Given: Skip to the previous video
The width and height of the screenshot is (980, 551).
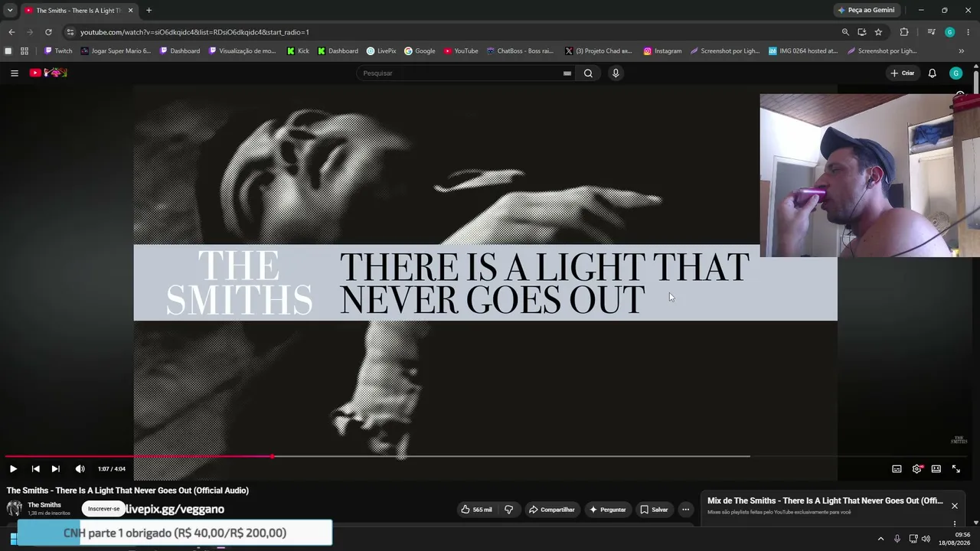Looking at the screenshot, I should point(35,469).
